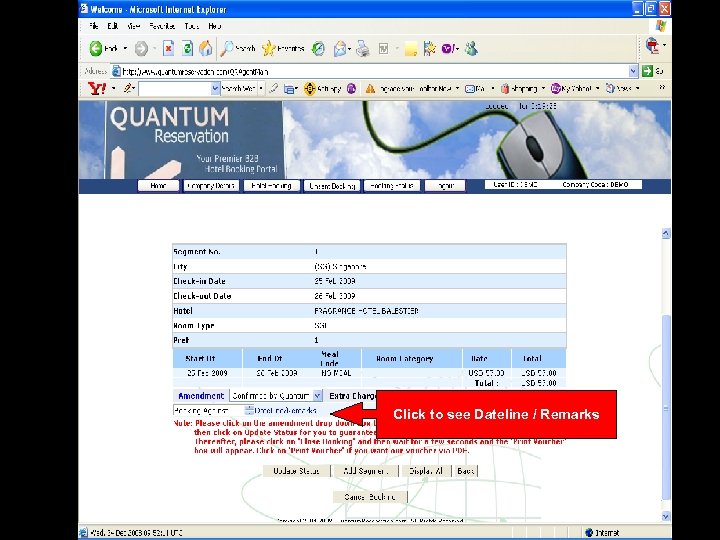Open the Edit menu
Screen dimensions: 720x540
(112, 26)
